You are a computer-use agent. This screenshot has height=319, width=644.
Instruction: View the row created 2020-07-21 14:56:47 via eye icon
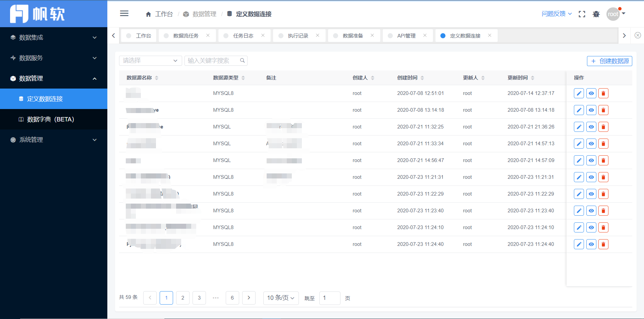(x=591, y=160)
